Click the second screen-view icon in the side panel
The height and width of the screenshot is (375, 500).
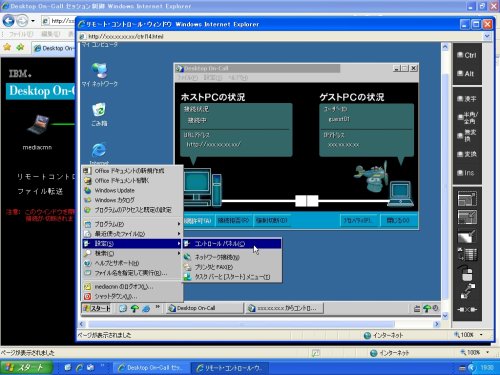coord(467,217)
